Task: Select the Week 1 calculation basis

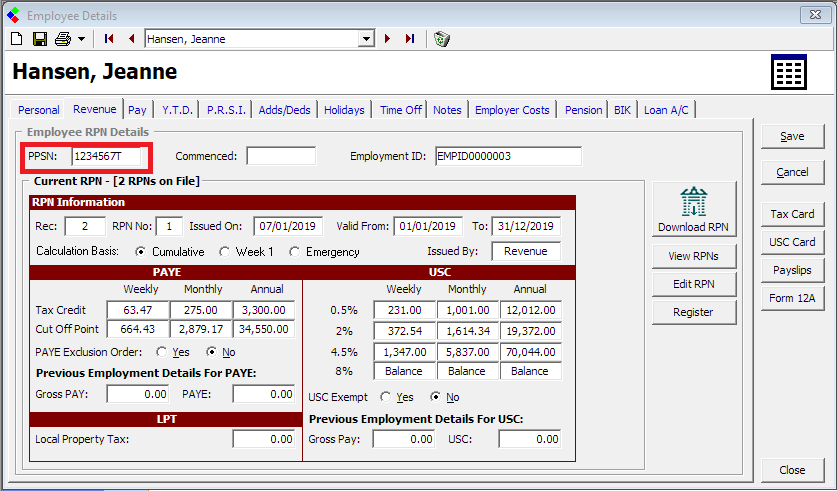Action: coord(225,252)
